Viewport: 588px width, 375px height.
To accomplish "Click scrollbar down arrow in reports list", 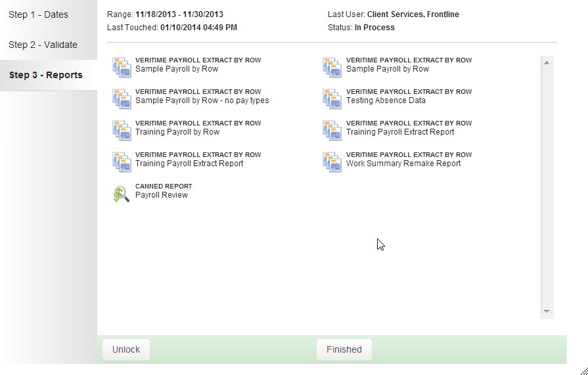I will click(547, 311).
